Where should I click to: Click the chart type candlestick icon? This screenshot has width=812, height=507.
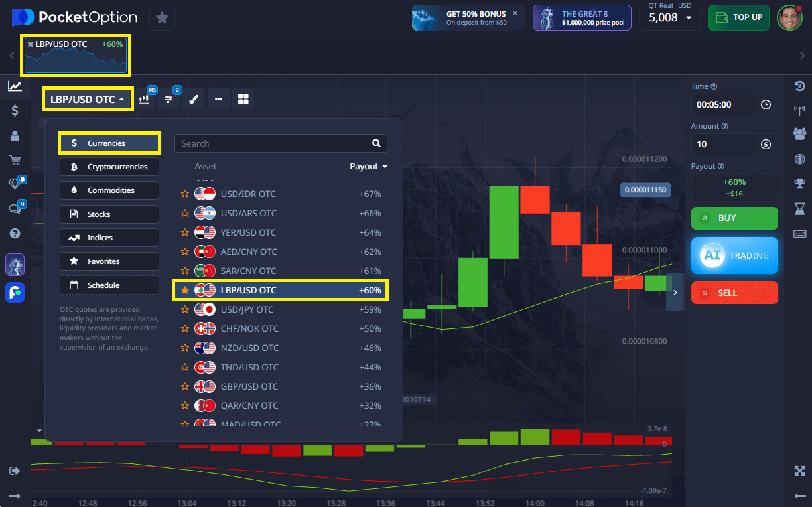click(144, 99)
